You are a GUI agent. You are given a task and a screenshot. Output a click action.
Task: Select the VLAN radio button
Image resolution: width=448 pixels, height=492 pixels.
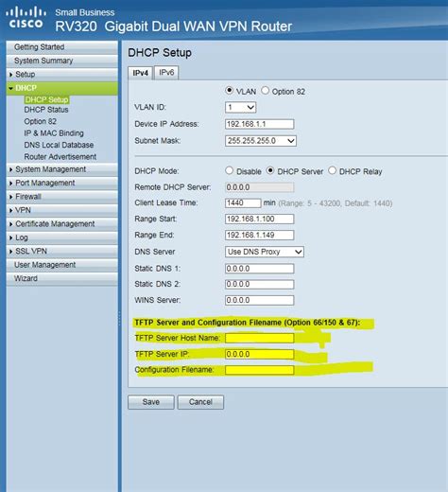[x=230, y=91]
